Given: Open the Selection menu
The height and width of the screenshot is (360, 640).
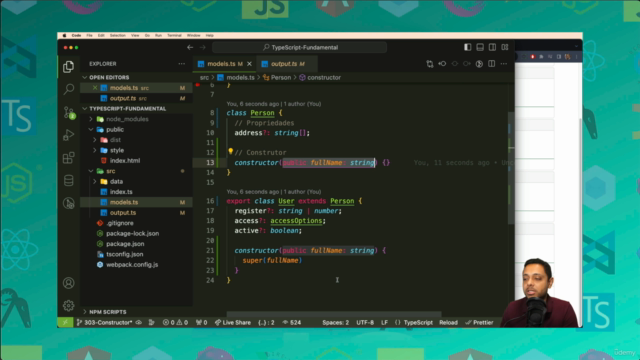Looking at the screenshot, I should 118,36.
